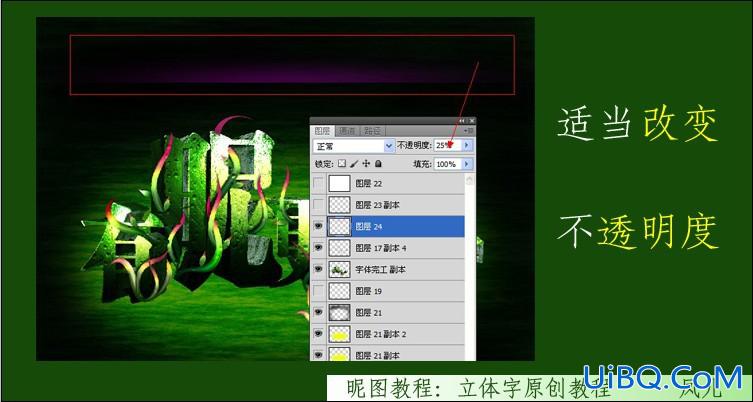Hide the 字体完工 副本 layer
This screenshot has height=402, width=753.
(x=318, y=269)
